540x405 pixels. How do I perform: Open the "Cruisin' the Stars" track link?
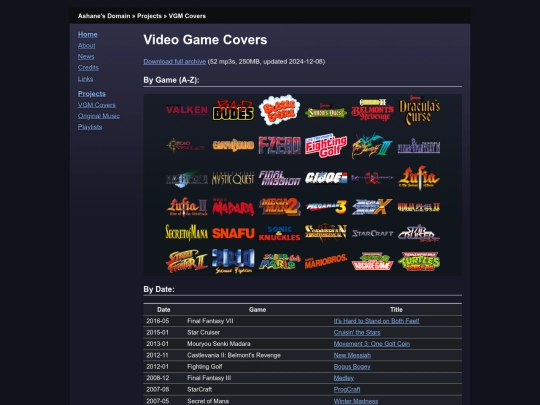(x=357, y=332)
